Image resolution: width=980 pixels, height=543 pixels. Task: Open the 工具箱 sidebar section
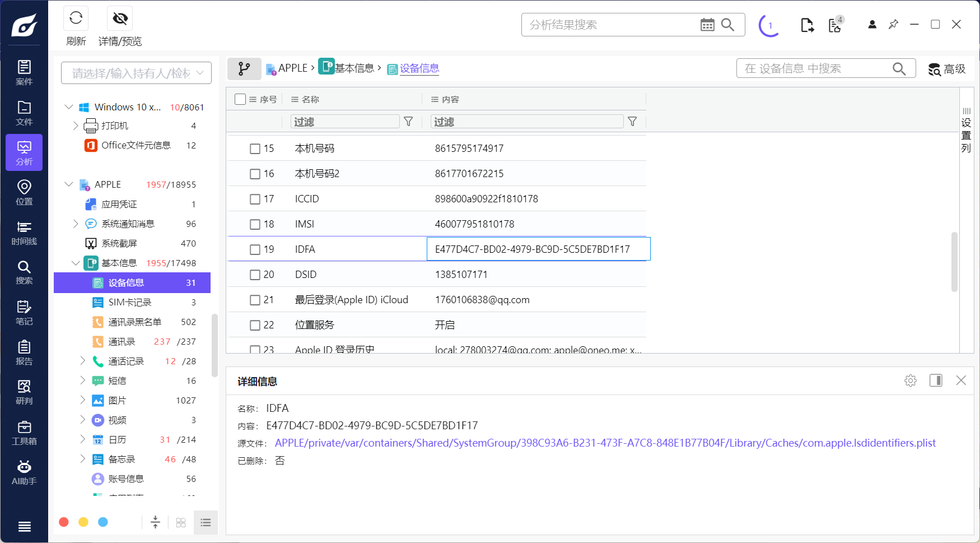24,433
